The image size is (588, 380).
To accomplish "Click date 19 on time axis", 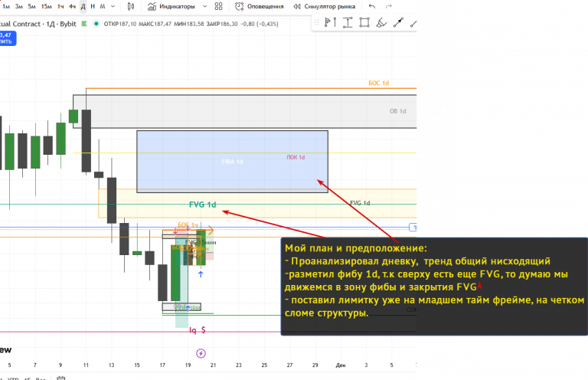I will pyautogui.click(x=188, y=365).
